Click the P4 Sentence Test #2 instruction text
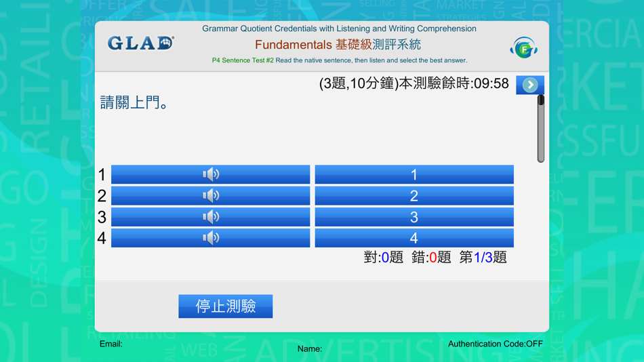Viewport: 644px width, 362px height. pyautogui.click(x=339, y=60)
